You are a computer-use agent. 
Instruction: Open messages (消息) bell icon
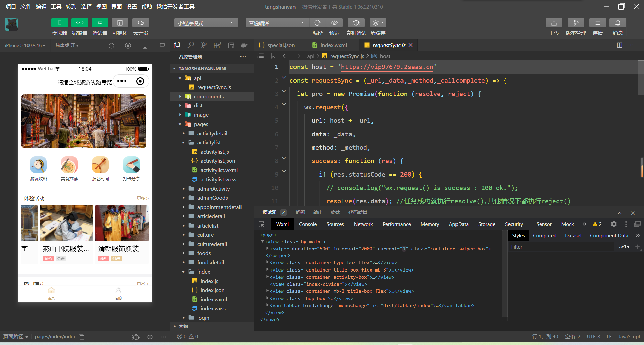tap(618, 23)
